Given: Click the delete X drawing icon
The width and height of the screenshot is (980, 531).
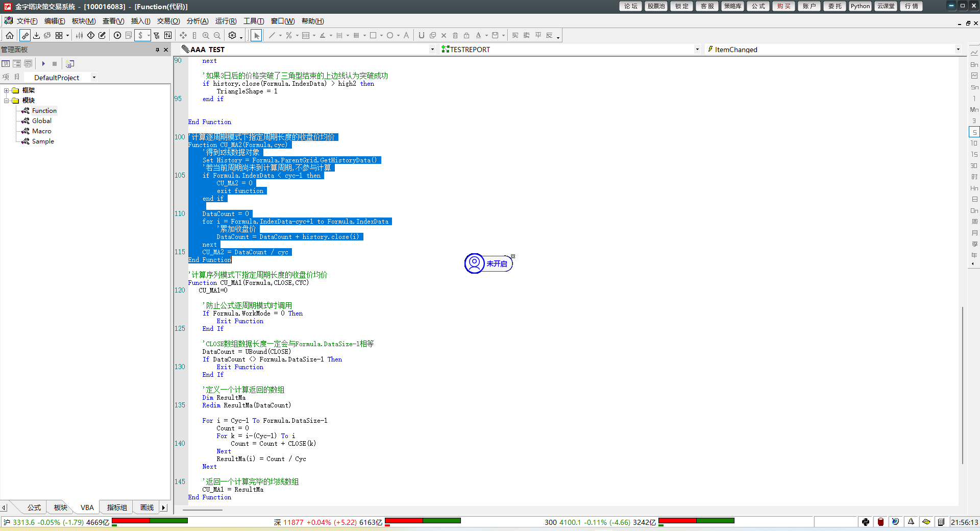Looking at the screenshot, I should click(444, 35).
